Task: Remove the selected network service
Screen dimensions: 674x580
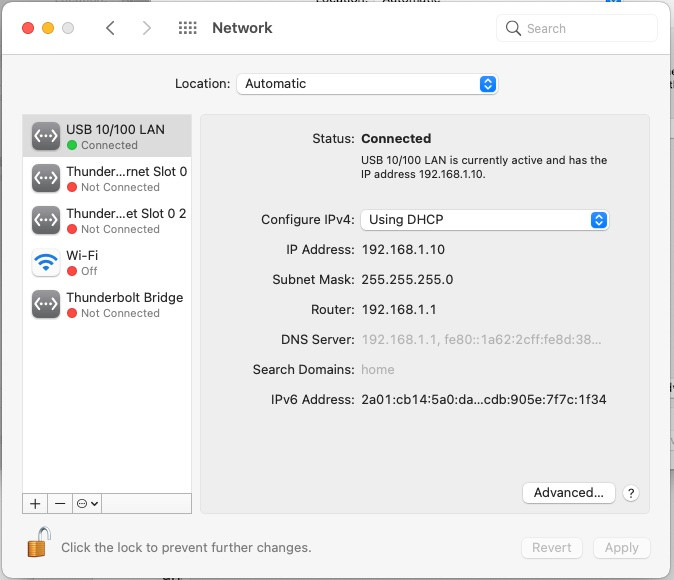Action: [59, 503]
